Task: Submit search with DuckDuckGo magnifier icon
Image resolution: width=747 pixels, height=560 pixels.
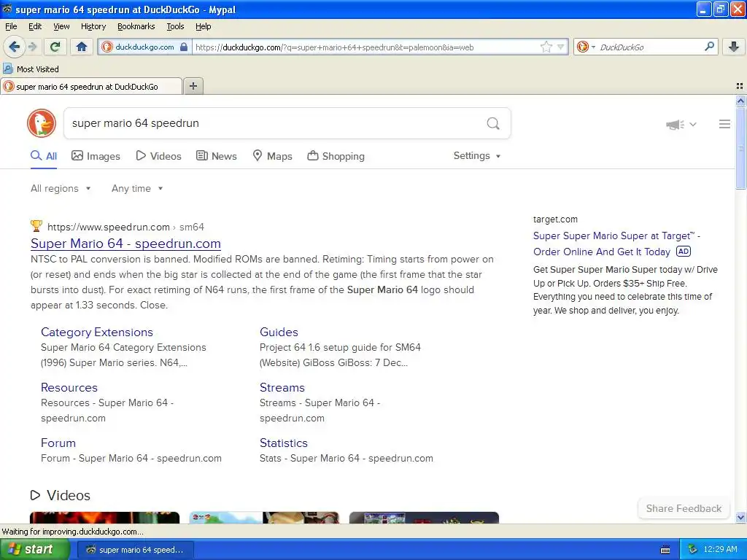Action: coord(493,124)
